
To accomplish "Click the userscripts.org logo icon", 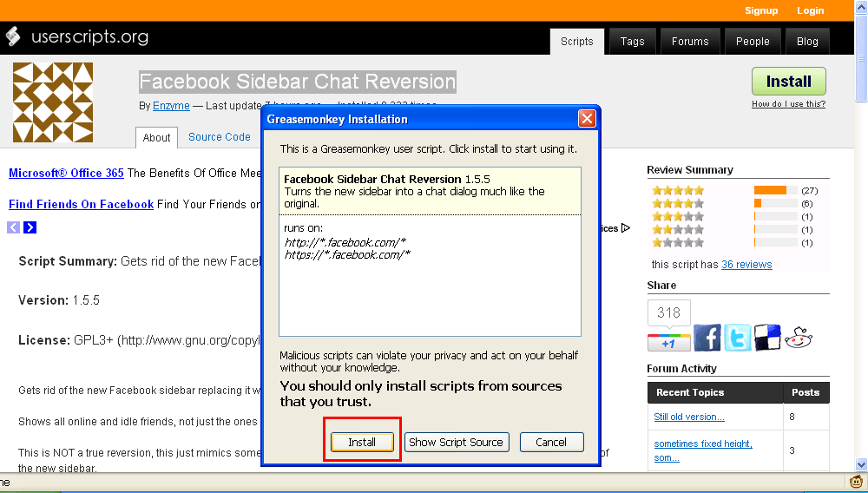I will 13,36.
